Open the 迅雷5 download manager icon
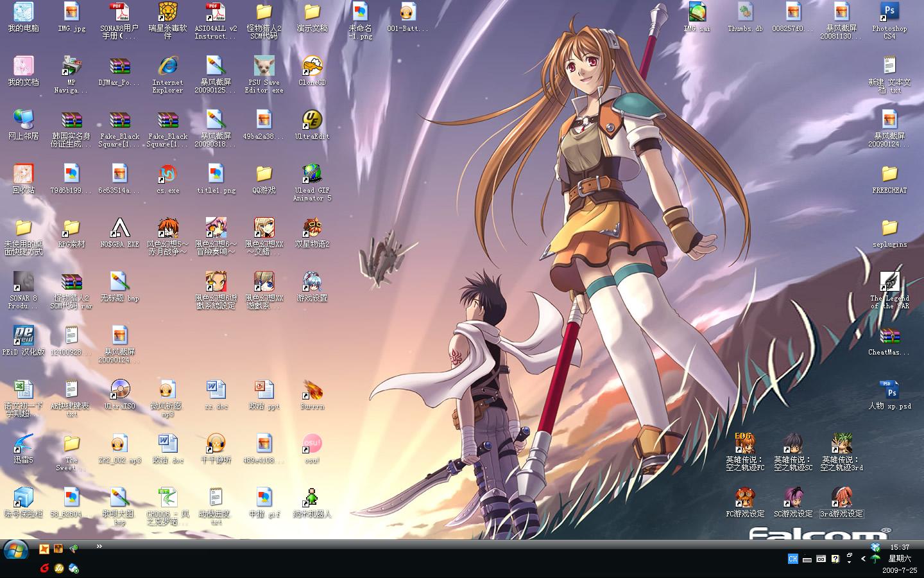Image resolution: width=924 pixels, height=578 pixels. tap(23, 449)
